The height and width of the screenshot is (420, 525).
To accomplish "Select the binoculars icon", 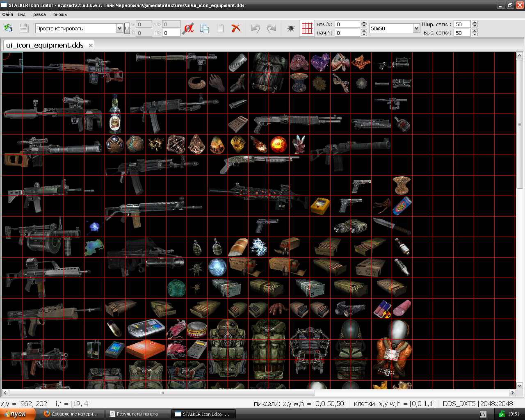I will pos(350,226).
